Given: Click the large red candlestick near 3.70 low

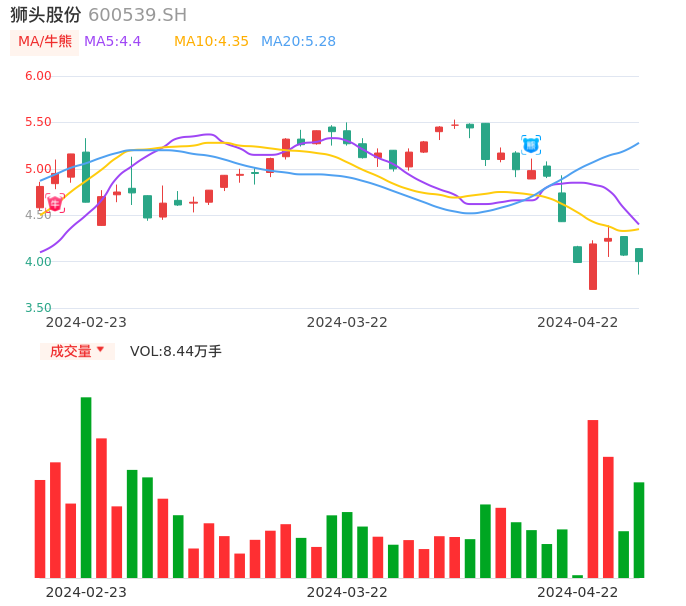Looking at the screenshot, I should tap(593, 266).
